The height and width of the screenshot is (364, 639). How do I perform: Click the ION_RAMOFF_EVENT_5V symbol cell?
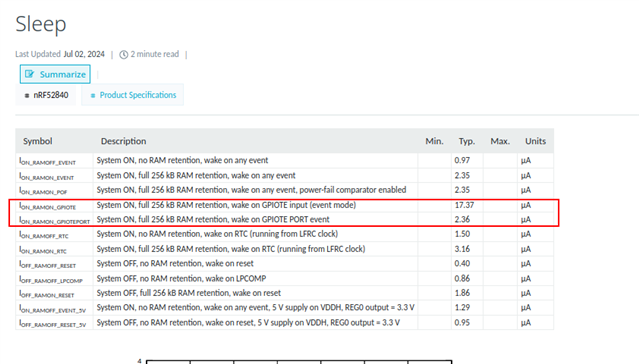53,309
